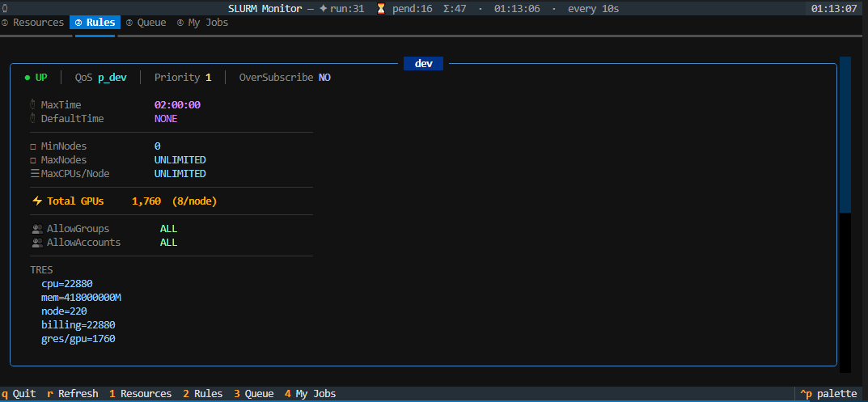
Task: Click the OverSubscribe value 'NO'
Action: click(324, 78)
